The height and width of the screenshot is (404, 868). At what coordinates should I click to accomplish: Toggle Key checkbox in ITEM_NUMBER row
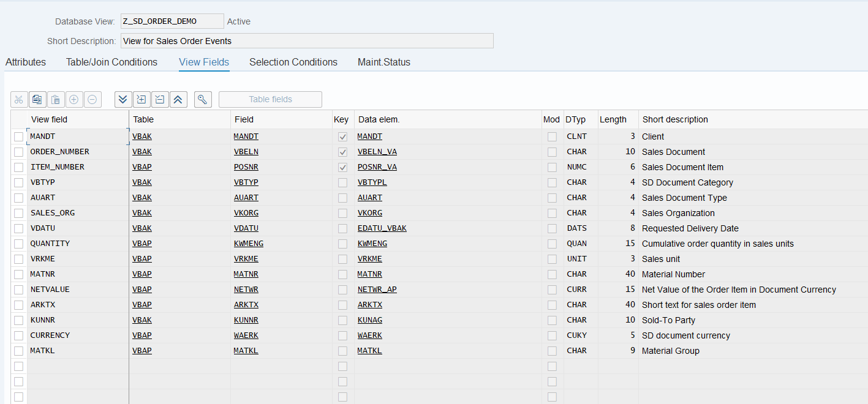click(x=342, y=167)
